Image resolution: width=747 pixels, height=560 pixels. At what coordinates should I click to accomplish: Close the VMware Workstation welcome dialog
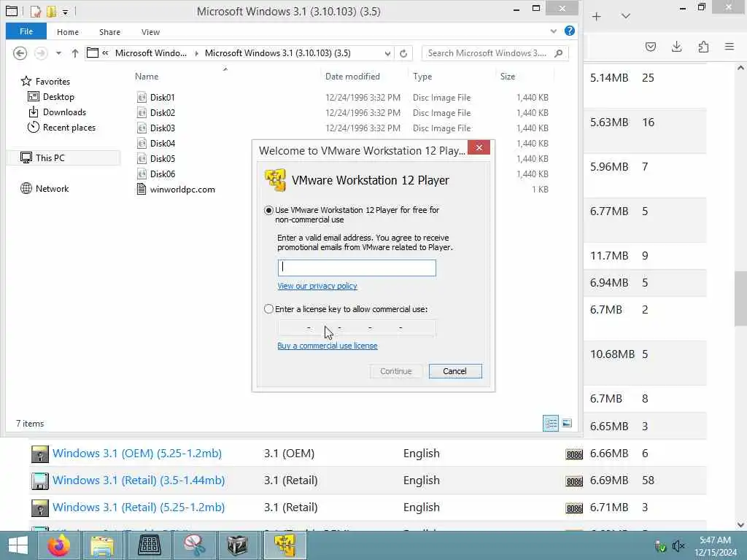479,147
